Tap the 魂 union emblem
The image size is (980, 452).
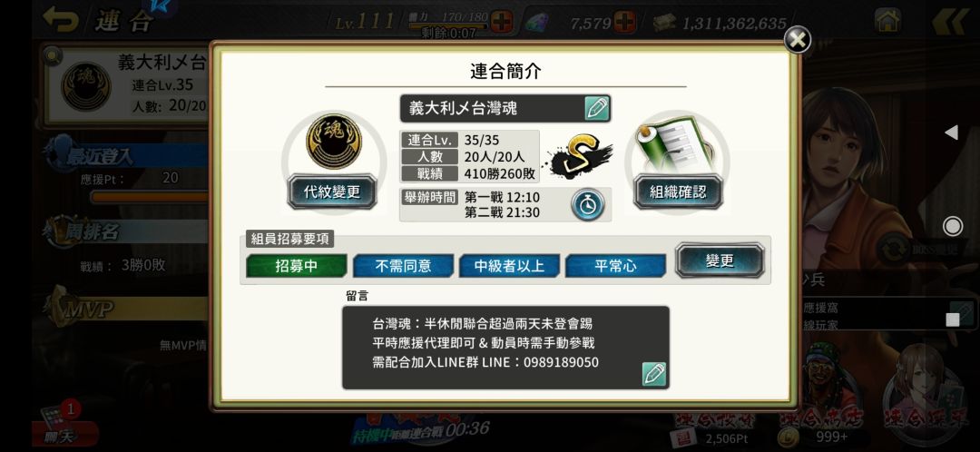pos(334,142)
